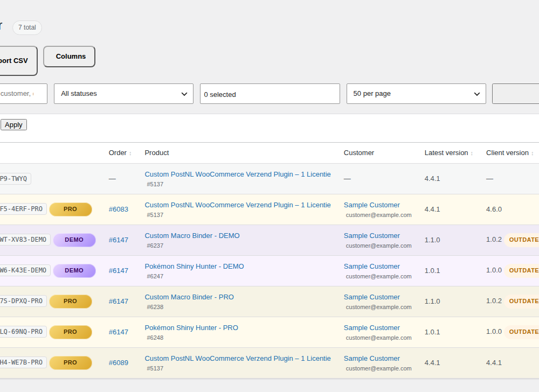Image resolution: width=539 pixels, height=392 pixels.
Task: Open the 50 per page dropdown
Action: [x=416, y=94]
